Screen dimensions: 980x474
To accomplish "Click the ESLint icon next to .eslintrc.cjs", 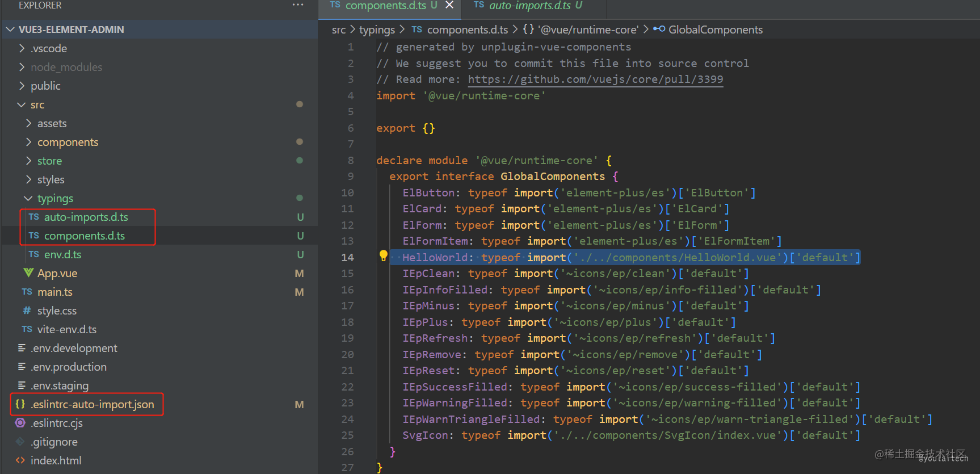I will [20, 423].
